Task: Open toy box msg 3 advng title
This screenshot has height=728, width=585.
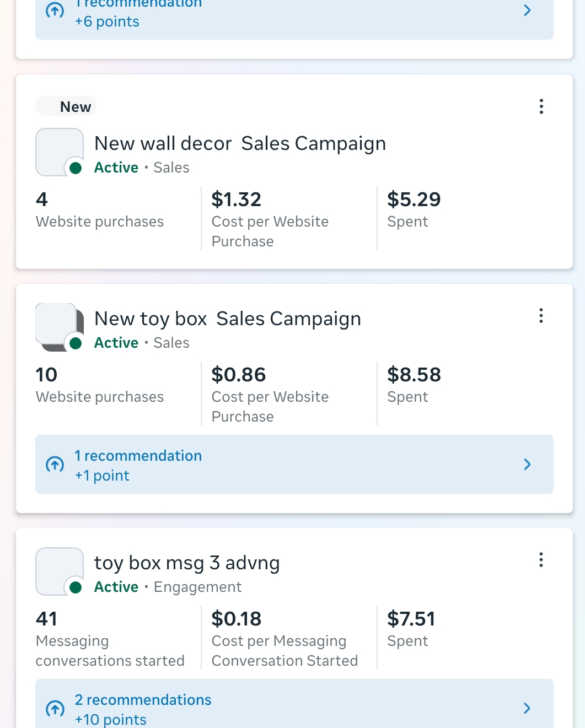Action: coord(187,563)
